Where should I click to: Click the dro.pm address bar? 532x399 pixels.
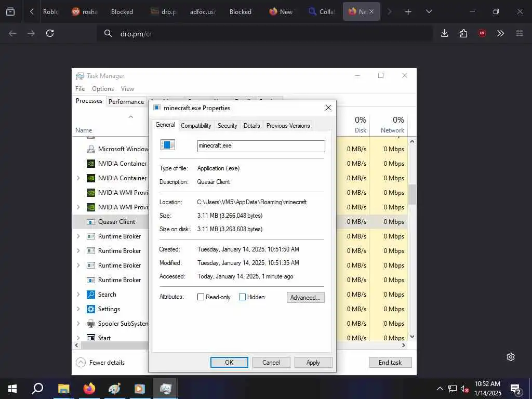tap(264, 34)
